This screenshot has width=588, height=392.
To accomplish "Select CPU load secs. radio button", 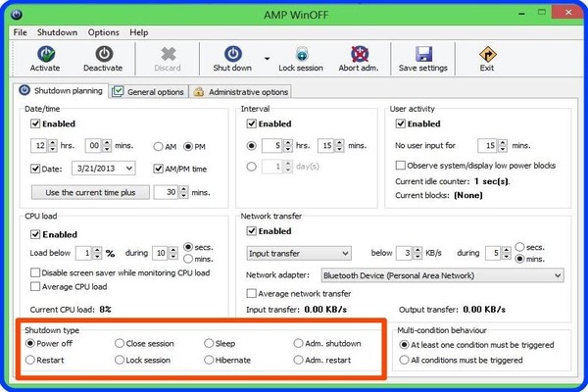I will pyautogui.click(x=188, y=247).
